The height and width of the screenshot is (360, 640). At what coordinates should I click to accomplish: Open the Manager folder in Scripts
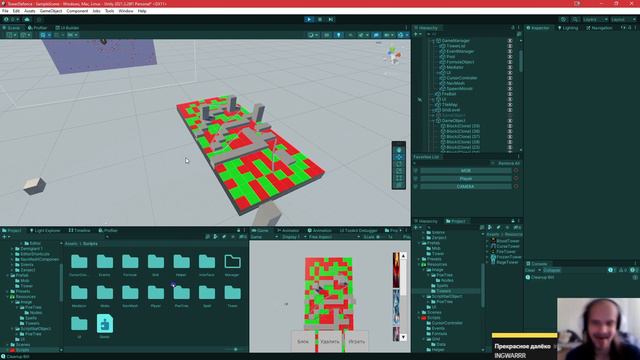coord(232,265)
